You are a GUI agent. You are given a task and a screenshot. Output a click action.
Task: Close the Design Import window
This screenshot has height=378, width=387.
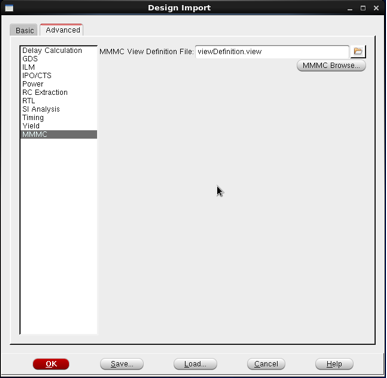376,8
